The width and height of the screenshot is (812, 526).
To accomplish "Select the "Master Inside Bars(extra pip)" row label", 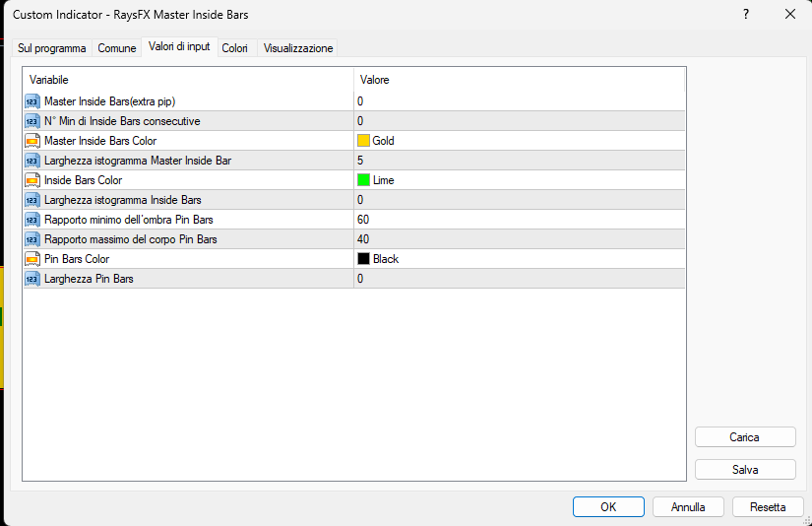I will tap(110, 101).
